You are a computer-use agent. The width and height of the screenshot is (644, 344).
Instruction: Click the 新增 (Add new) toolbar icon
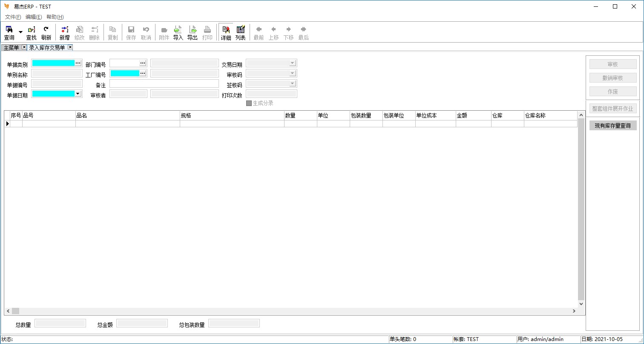click(64, 33)
